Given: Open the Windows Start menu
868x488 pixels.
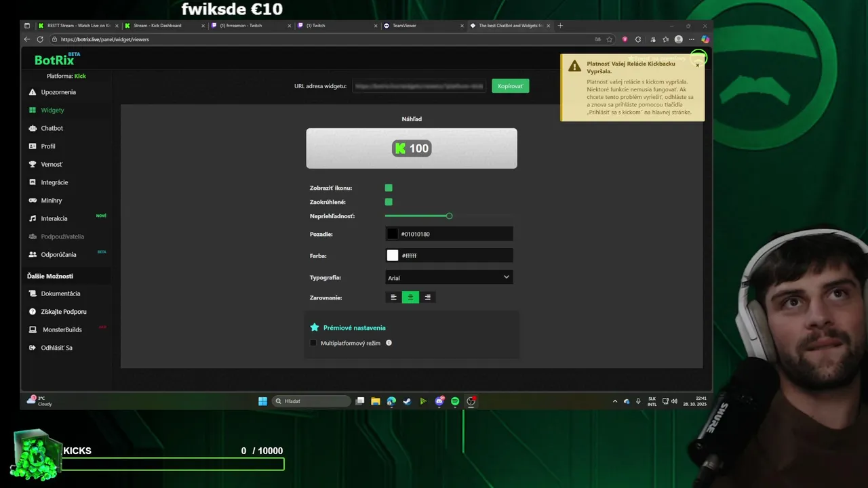Looking at the screenshot, I should (x=262, y=401).
